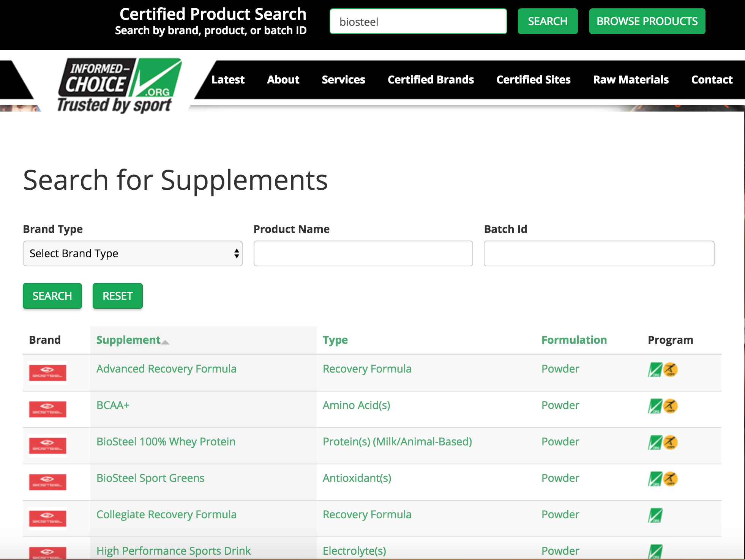The height and width of the screenshot is (560, 745).
Task: Open BioSteel brand logo in Advanced Recovery Formula row
Action: pos(48,373)
